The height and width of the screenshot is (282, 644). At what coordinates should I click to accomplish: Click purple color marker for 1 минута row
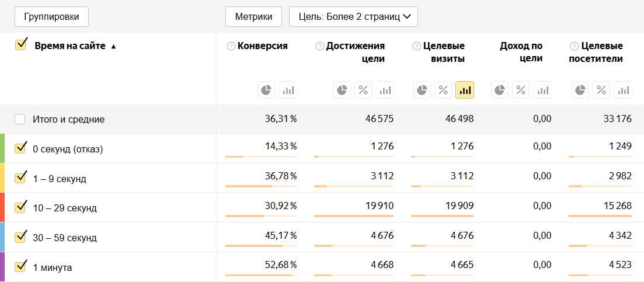coord(2,267)
